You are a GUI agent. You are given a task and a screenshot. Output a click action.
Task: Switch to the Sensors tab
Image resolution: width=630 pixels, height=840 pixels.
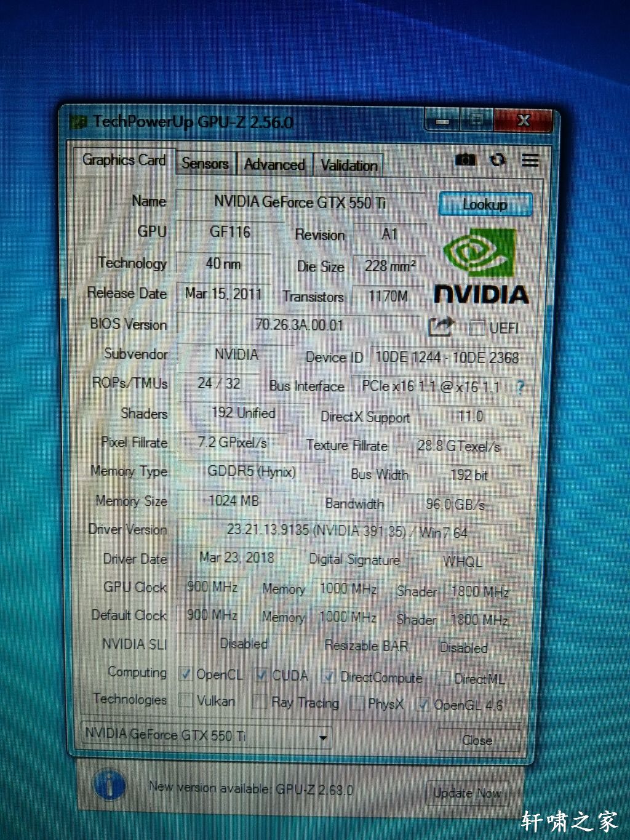(x=205, y=164)
